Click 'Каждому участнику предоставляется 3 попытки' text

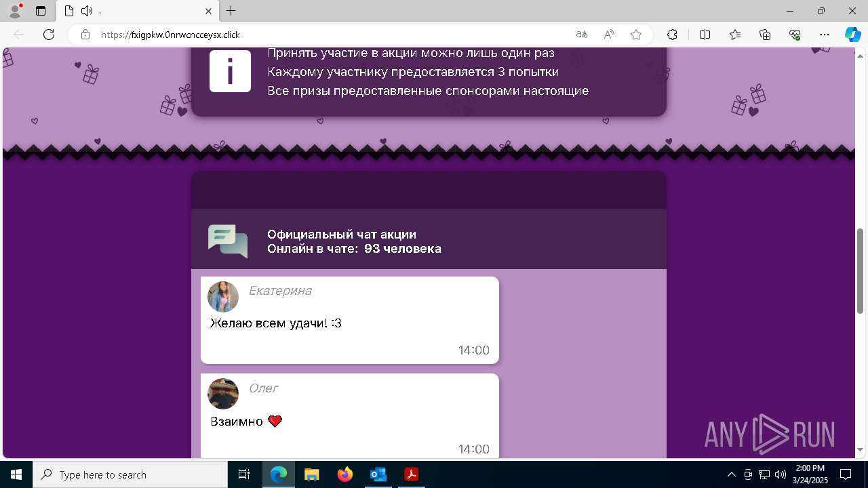pyautogui.click(x=413, y=72)
